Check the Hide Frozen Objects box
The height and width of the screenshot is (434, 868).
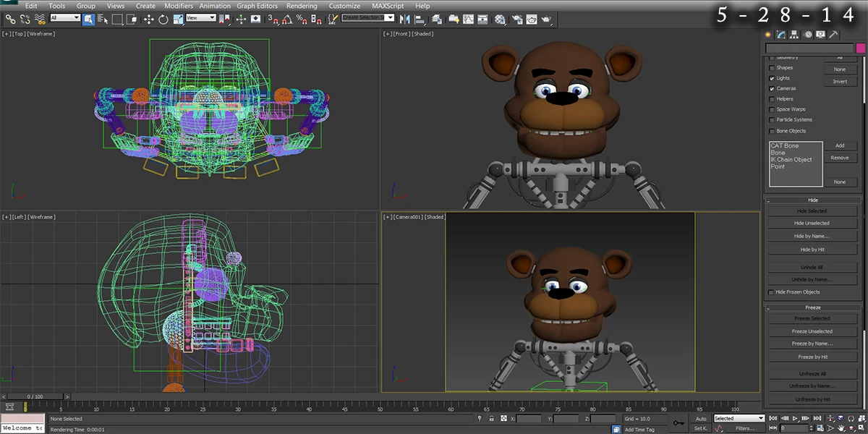pyautogui.click(x=771, y=292)
